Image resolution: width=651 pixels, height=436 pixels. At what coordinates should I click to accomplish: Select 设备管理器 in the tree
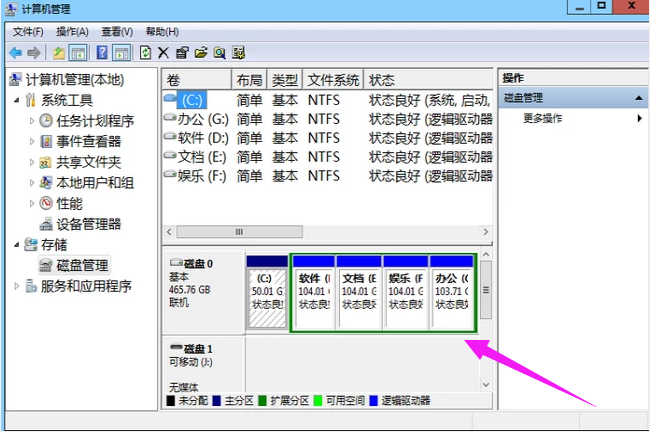[x=88, y=224]
